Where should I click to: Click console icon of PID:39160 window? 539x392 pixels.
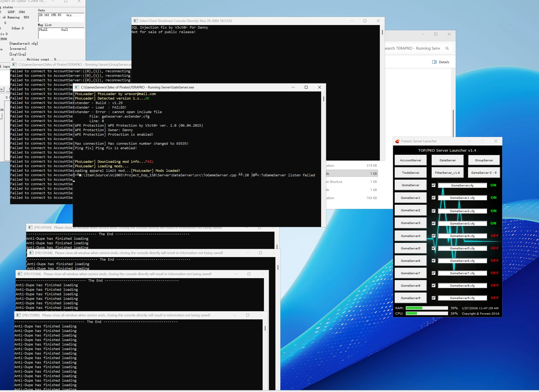click(x=30, y=228)
